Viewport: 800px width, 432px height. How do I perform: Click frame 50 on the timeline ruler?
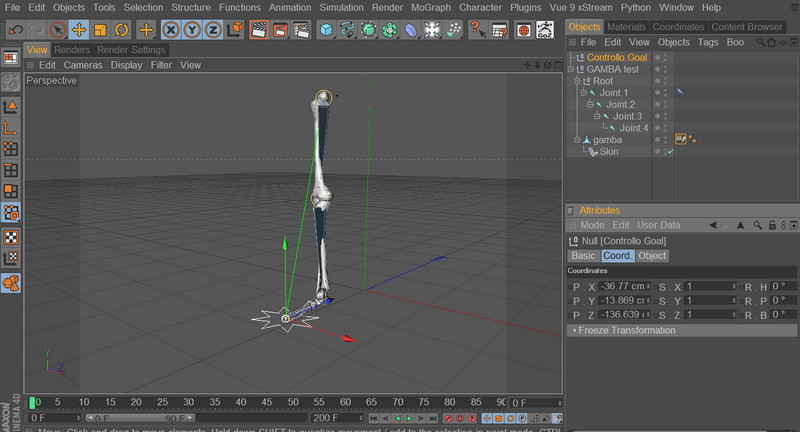point(293,402)
